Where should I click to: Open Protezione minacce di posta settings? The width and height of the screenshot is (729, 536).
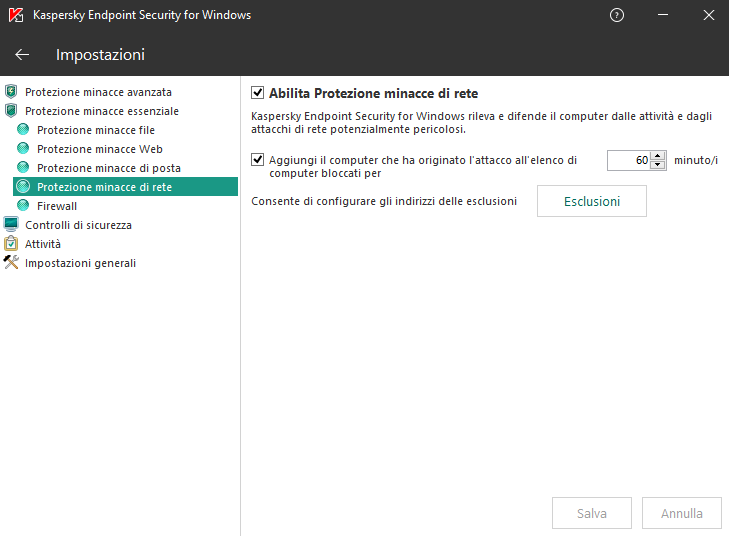coord(109,168)
